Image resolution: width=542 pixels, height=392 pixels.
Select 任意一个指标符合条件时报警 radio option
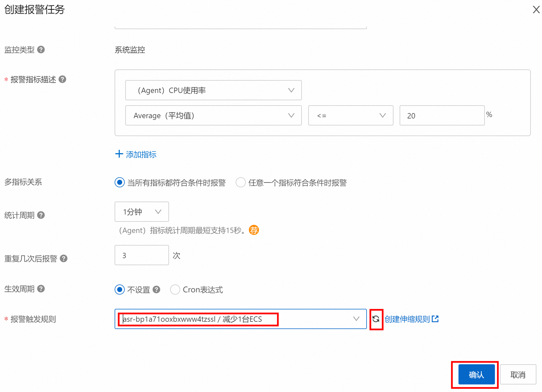click(240, 182)
